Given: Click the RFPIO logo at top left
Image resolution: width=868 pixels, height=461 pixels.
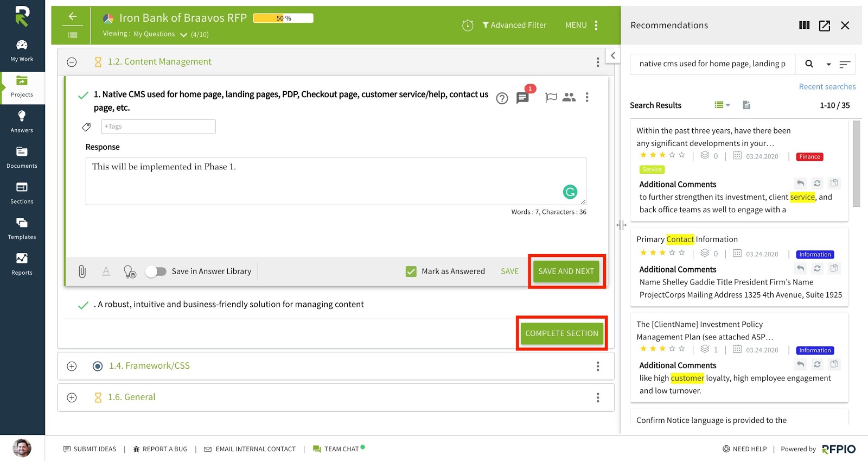Looking at the screenshot, I should [x=22, y=16].
